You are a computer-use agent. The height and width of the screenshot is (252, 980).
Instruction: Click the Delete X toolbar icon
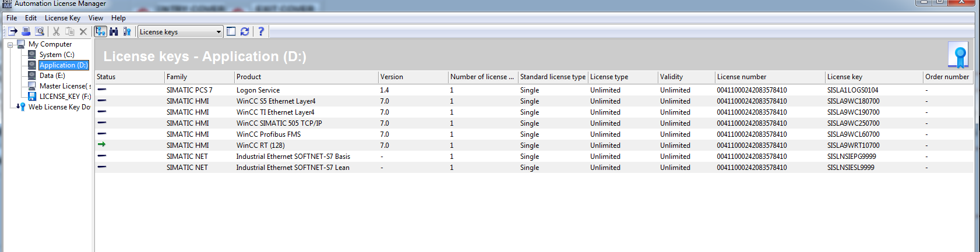point(83,31)
